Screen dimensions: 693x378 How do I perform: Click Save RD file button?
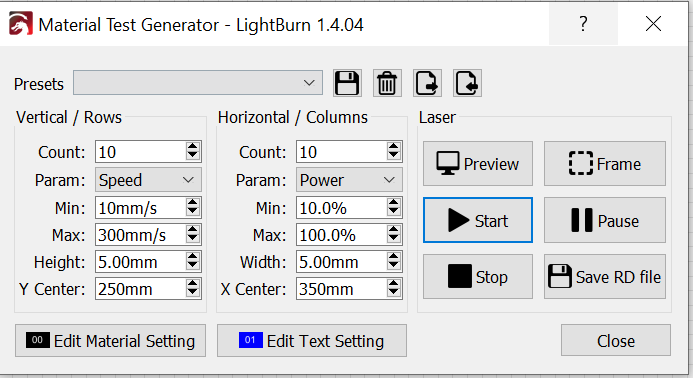(605, 277)
